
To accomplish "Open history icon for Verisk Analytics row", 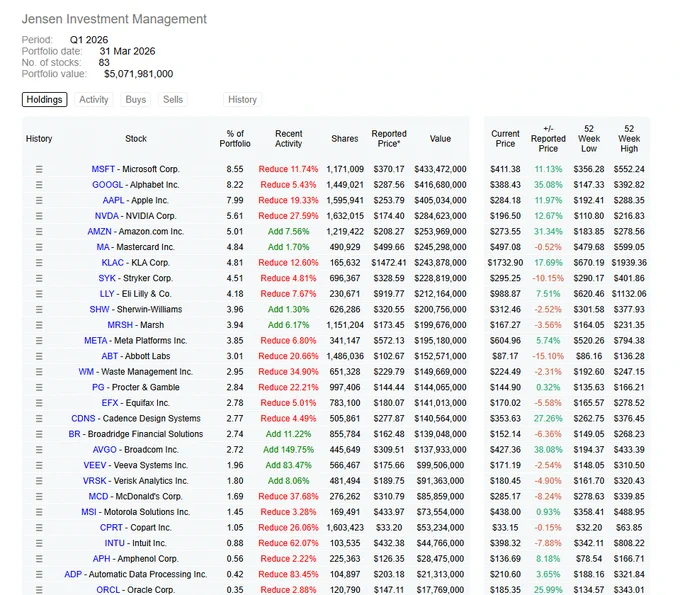I will pyautogui.click(x=39, y=481).
